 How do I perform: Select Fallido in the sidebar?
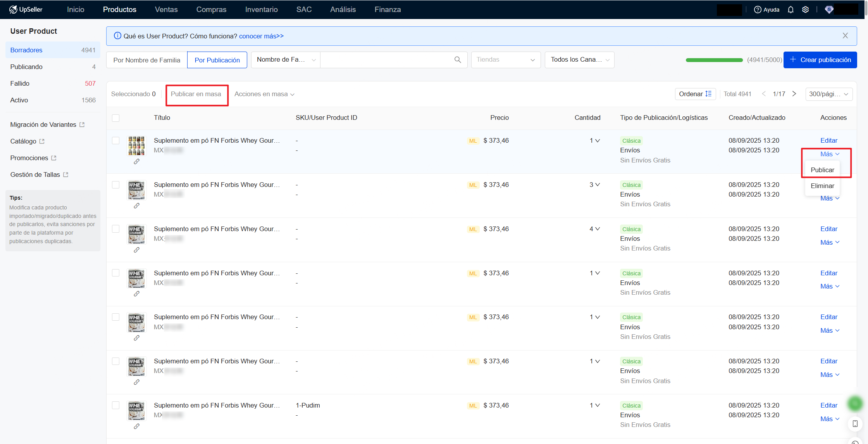coord(53,83)
